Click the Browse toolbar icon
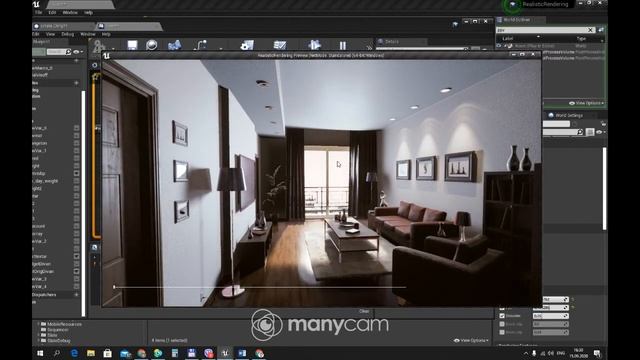Image resolution: width=640 pixels, height=360 pixels. click(x=151, y=45)
